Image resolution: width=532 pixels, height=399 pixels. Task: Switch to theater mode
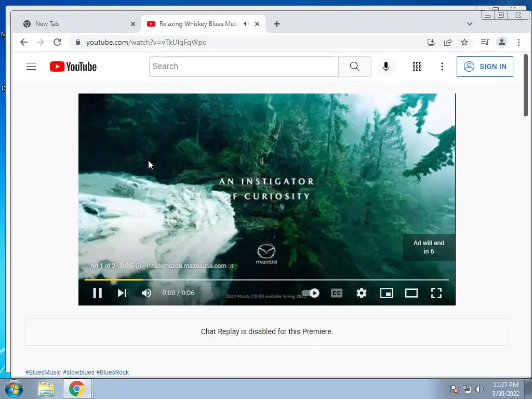[411, 293]
